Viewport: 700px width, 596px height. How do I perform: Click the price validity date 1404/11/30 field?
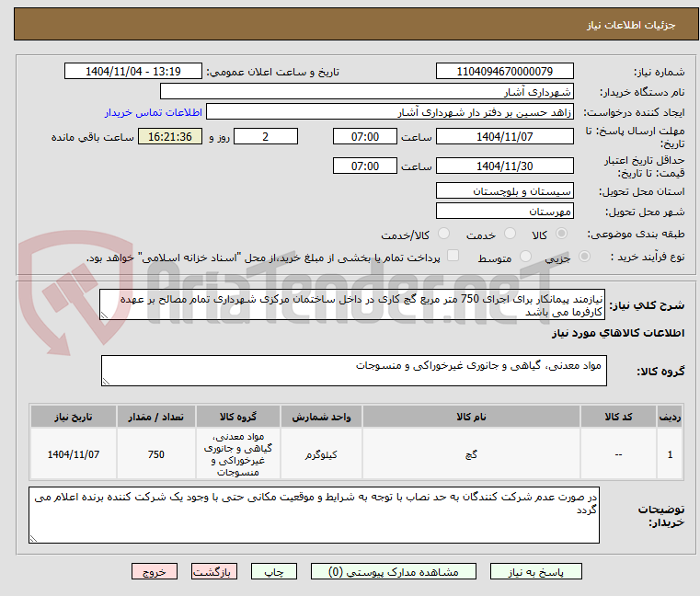pyautogui.click(x=504, y=166)
